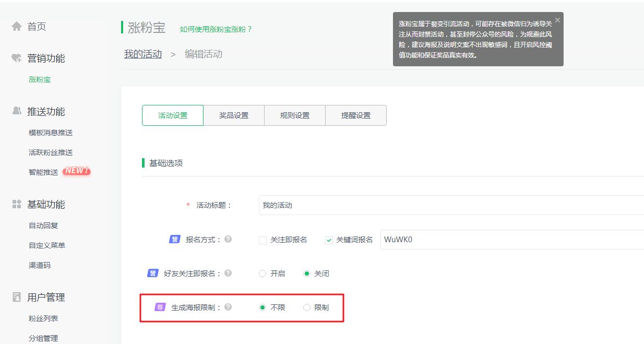Select the 限制 radio option
The width and height of the screenshot is (644, 344).
tap(307, 307)
